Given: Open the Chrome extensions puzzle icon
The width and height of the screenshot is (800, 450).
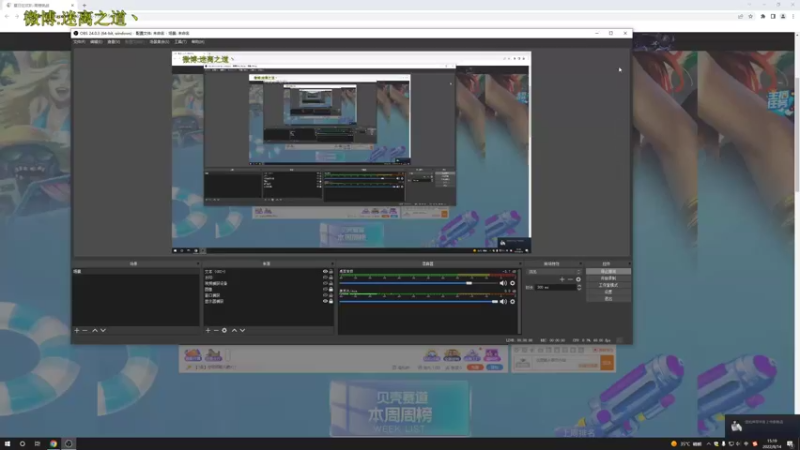Looking at the screenshot, I should (x=763, y=16).
